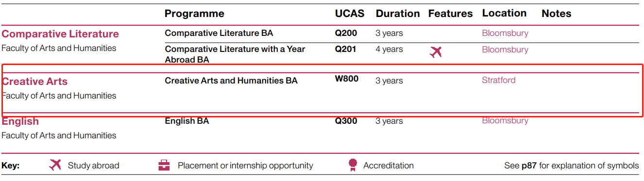
Task: Open the Creative Arts subject heading
Action: click(x=35, y=82)
